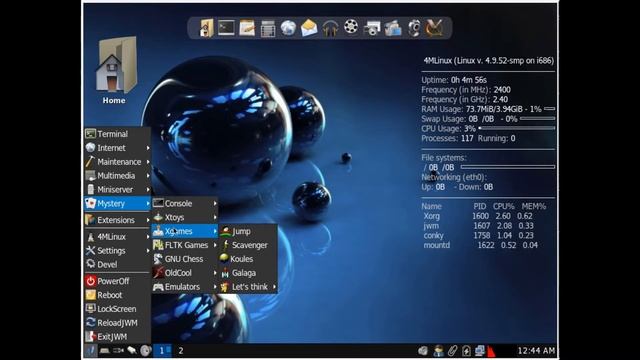Click the network computers tray icon

(480, 351)
